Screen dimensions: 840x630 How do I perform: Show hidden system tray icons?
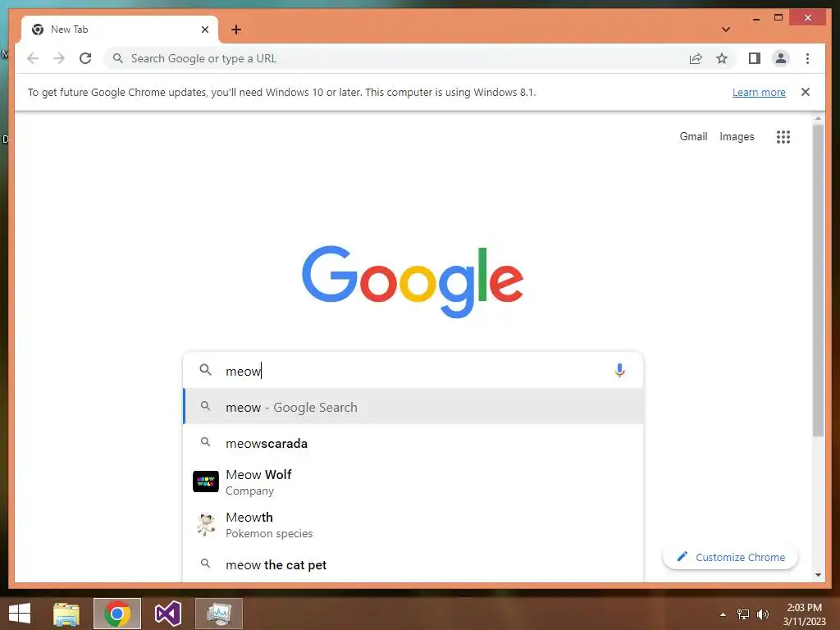pos(724,614)
